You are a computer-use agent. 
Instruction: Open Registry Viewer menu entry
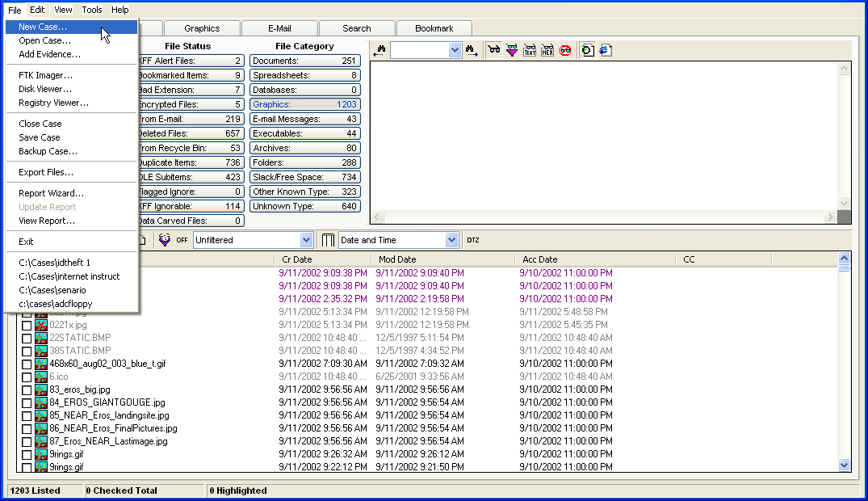[x=71, y=103]
